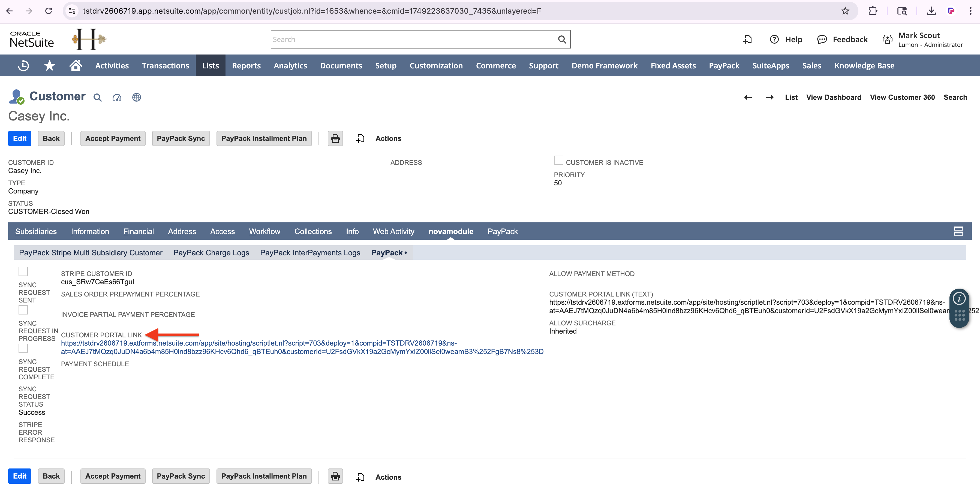The image size is (980, 496).
Task: Toggle the Customer Is Inactive checkbox
Action: 558,161
